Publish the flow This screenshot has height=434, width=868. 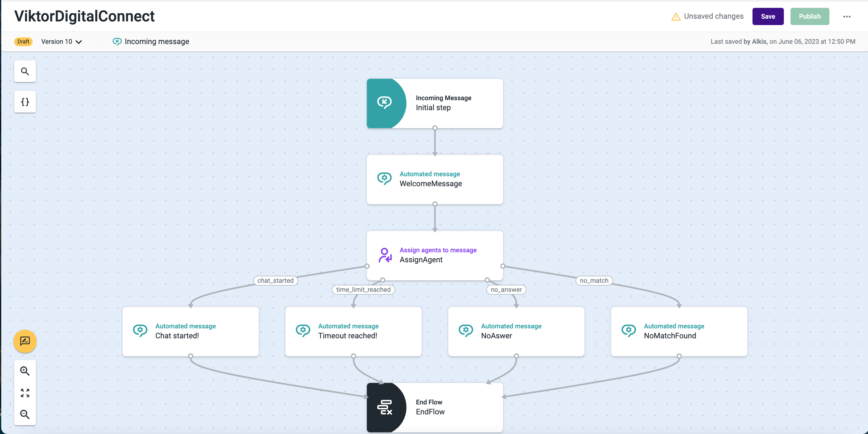click(x=809, y=17)
